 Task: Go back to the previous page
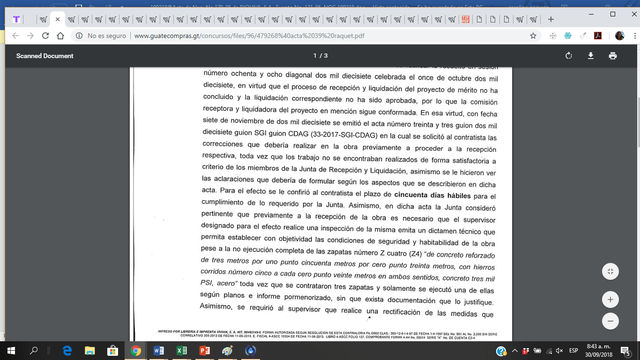(16, 36)
